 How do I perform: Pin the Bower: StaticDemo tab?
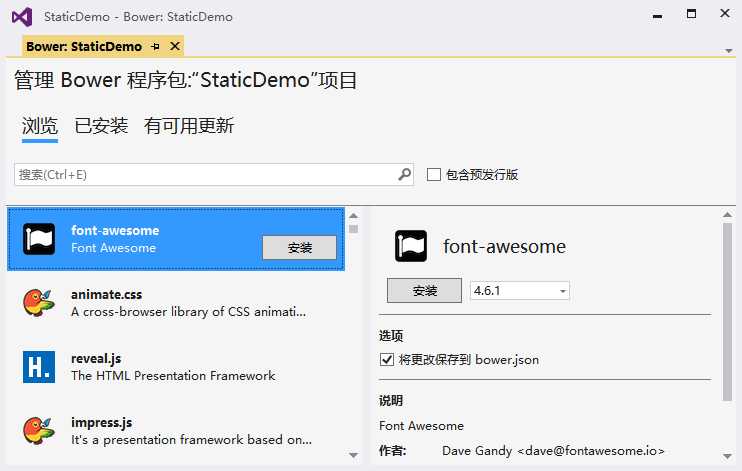tap(155, 46)
